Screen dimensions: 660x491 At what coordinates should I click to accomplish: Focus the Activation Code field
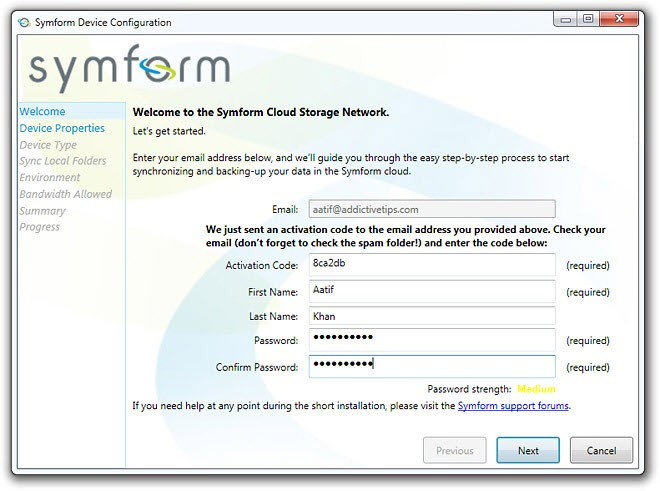pyautogui.click(x=432, y=264)
